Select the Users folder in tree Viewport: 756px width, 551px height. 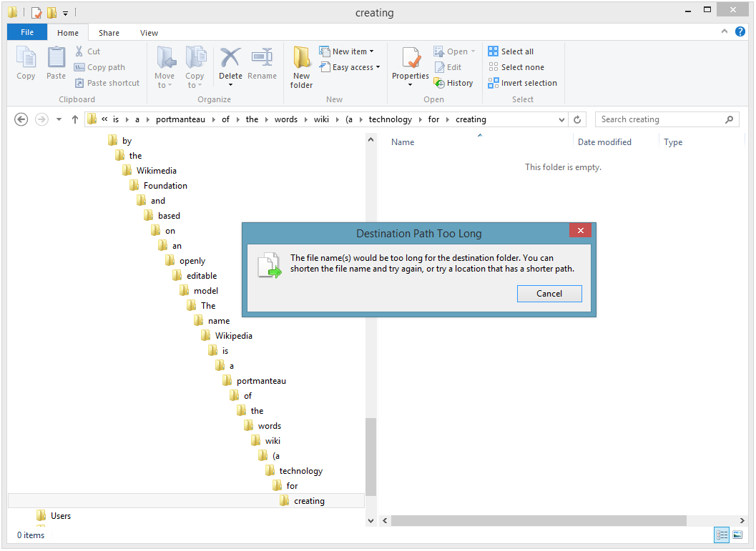coord(54,516)
